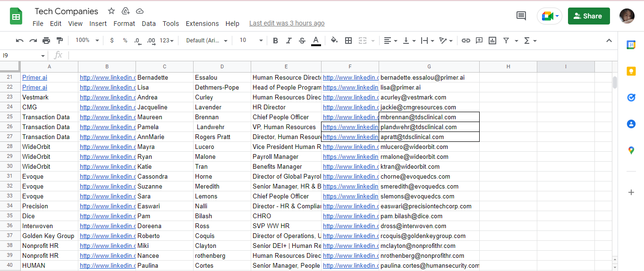Hide the menus with chevron arrow
This screenshot has width=644, height=271.
tap(609, 41)
